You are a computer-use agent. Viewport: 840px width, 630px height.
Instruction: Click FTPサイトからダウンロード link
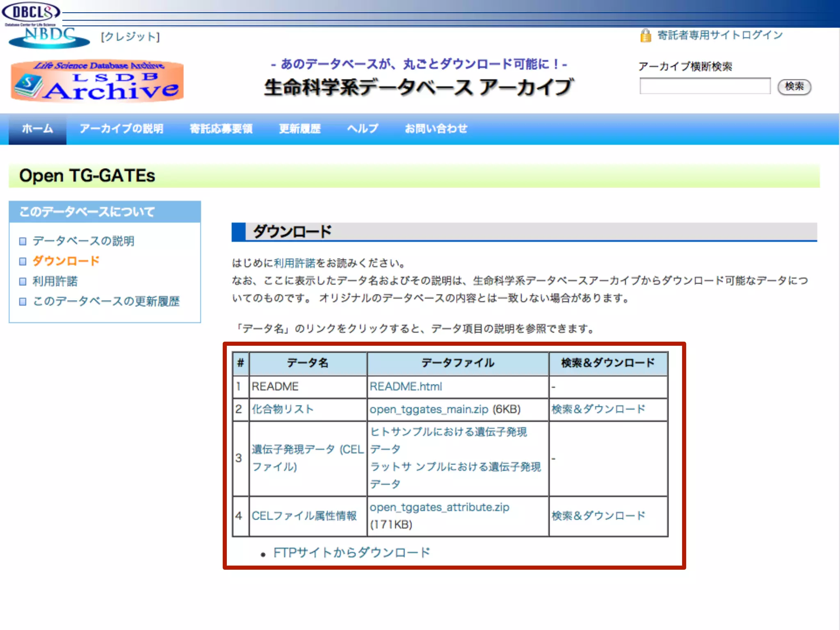(352, 552)
